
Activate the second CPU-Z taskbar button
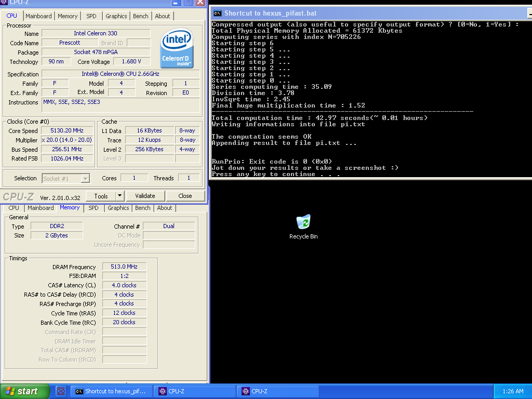point(278,391)
